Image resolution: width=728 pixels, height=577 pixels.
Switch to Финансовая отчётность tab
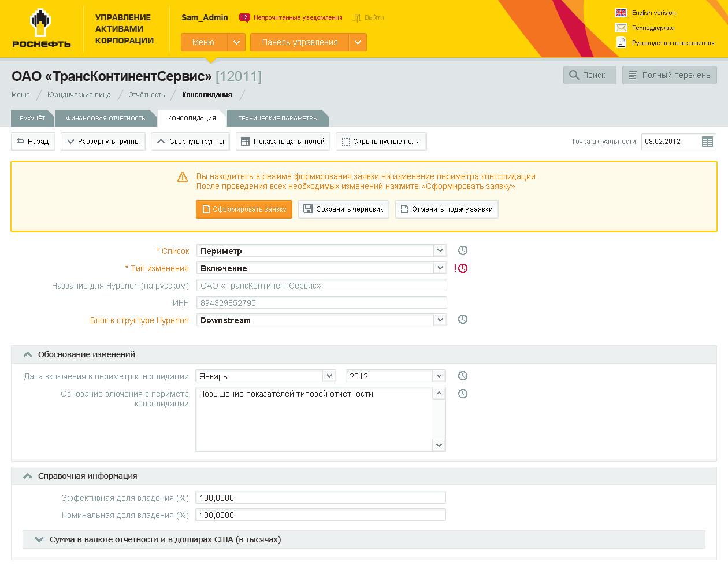click(106, 118)
